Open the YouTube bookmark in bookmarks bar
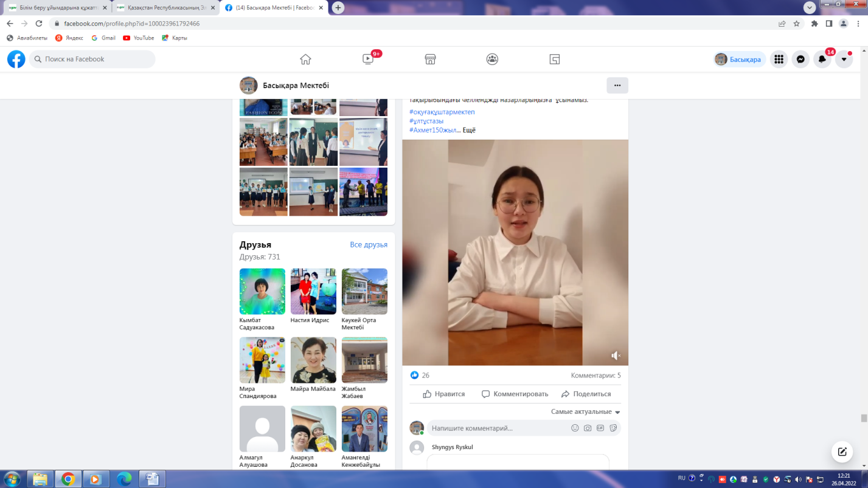 [139, 38]
